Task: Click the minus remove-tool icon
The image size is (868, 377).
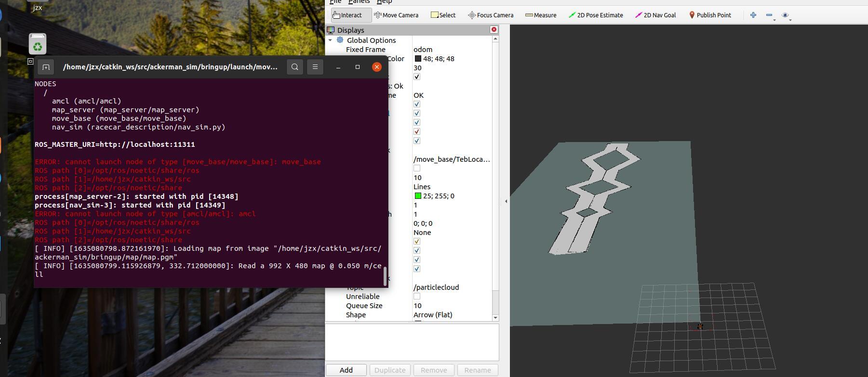Action: point(769,15)
